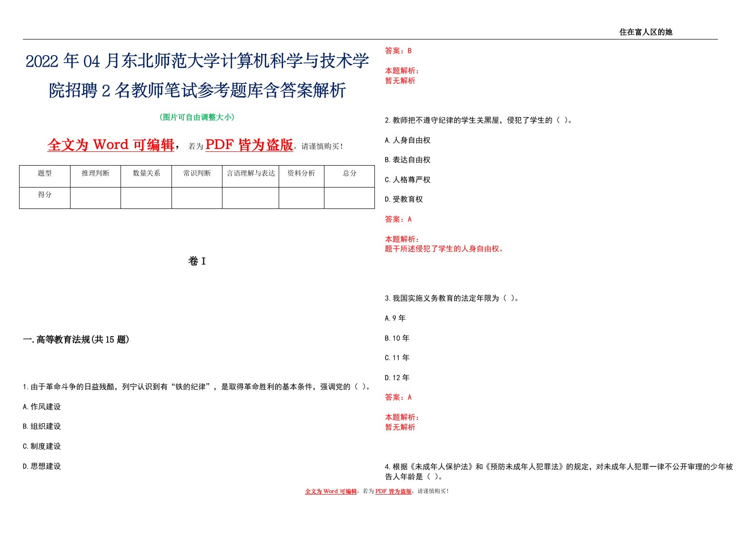Click the red 答案：B line
Viewport: 756px width, 534px height.
point(398,50)
